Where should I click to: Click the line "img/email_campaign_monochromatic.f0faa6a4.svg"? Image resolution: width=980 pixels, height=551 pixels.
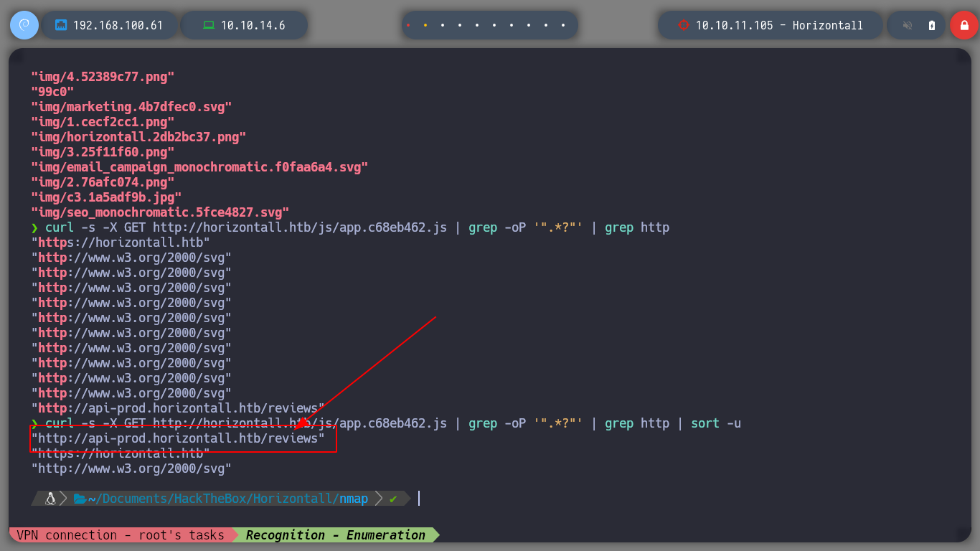[x=199, y=167]
